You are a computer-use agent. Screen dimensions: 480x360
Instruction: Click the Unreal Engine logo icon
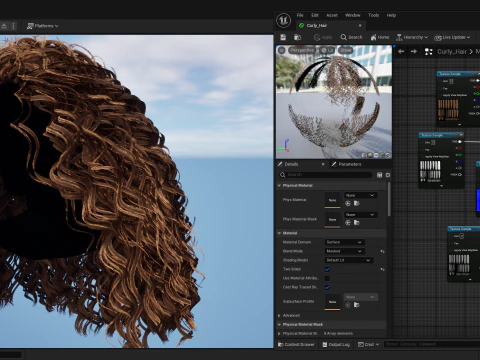click(283, 20)
